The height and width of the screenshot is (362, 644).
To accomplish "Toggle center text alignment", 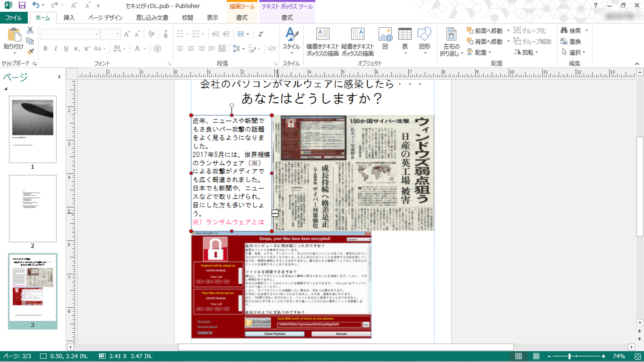I will click(x=190, y=49).
